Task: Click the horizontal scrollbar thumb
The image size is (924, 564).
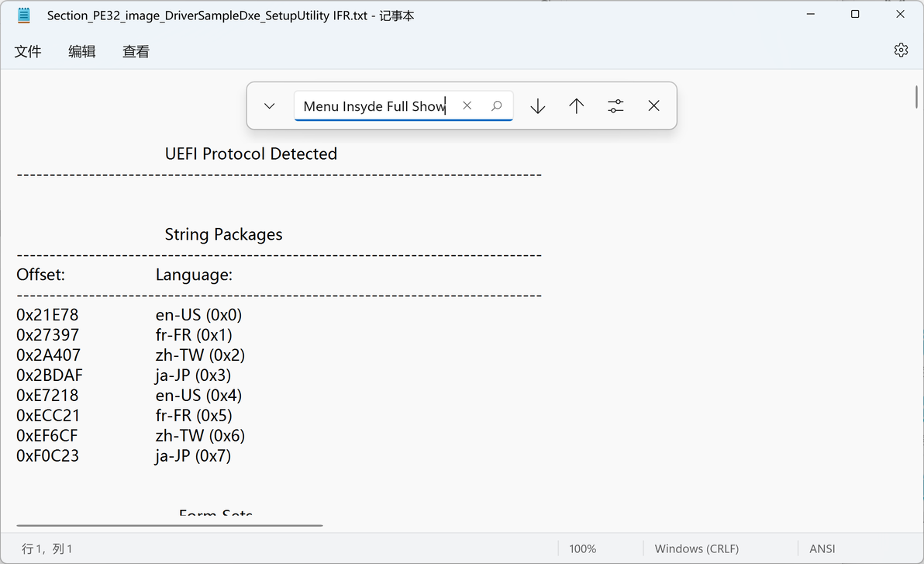Action: [169, 525]
